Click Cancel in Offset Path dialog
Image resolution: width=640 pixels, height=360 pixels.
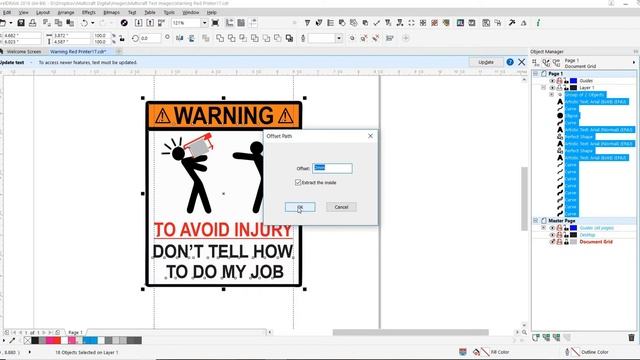341,207
